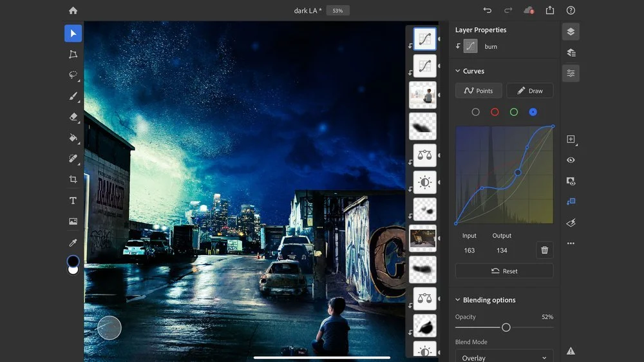Collapse the Blending options section
The image size is (644, 362).
457,300
